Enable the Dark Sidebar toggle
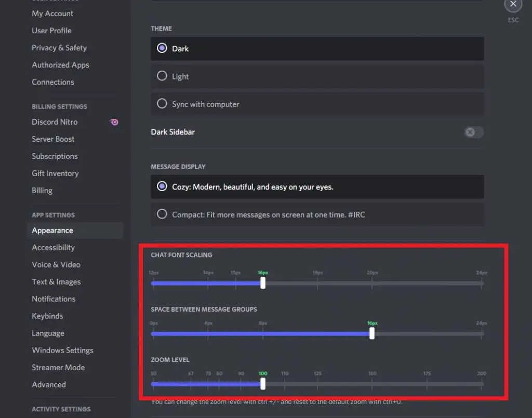 pos(473,132)
